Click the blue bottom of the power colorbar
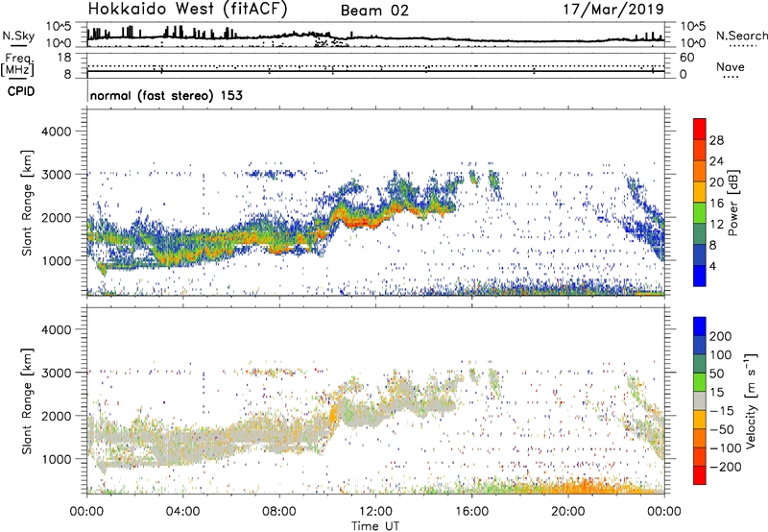The height and width of the screenshot is (532, 768). pyautogui.click(x=700, y=276)
